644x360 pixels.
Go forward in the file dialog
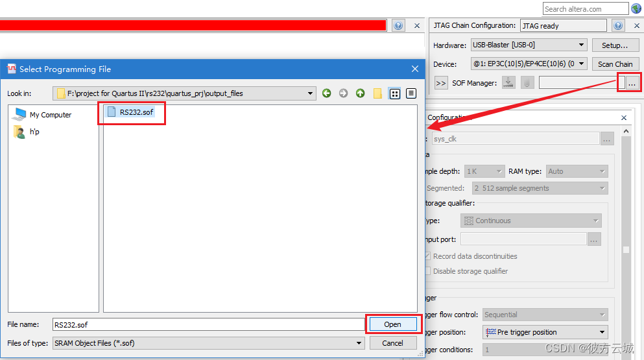click(x=343, y=93)
